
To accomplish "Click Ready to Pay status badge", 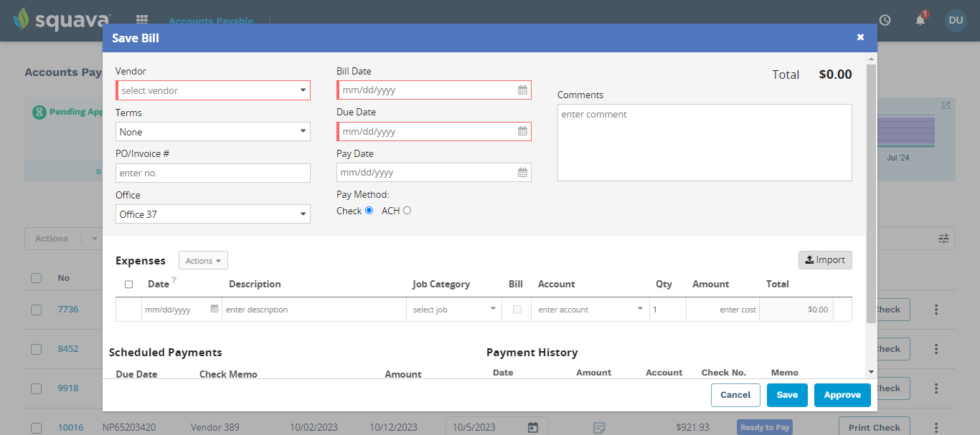I will pyautogui.click(x=765, y=428).
